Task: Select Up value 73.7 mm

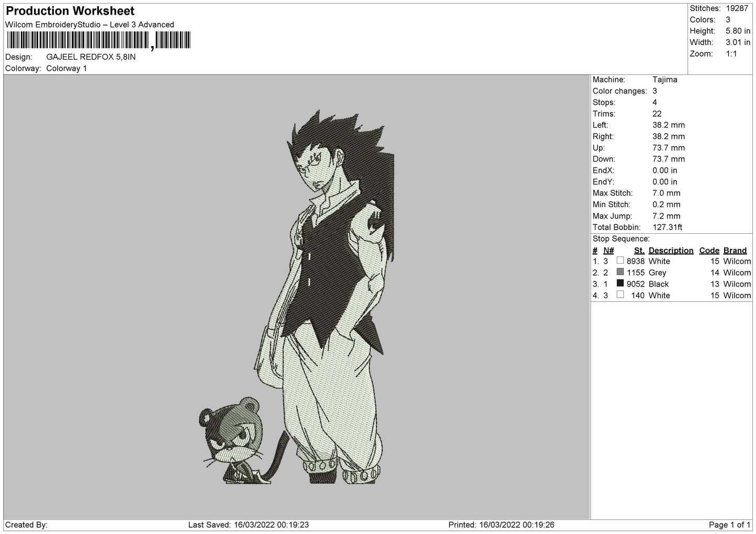Action: coord(669,148)
